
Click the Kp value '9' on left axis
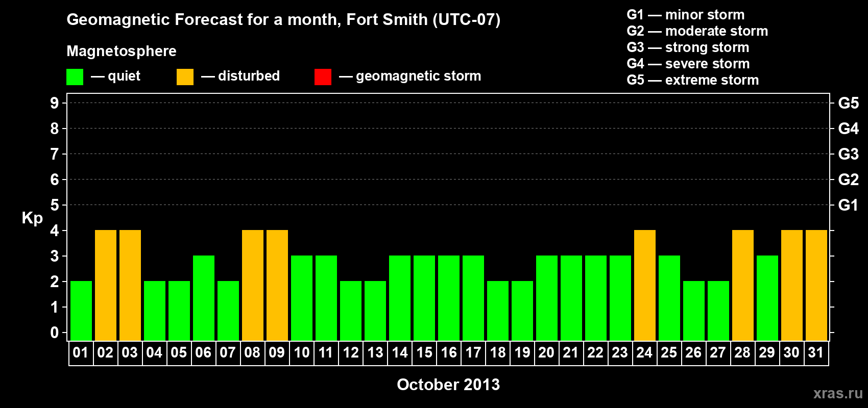55,104
